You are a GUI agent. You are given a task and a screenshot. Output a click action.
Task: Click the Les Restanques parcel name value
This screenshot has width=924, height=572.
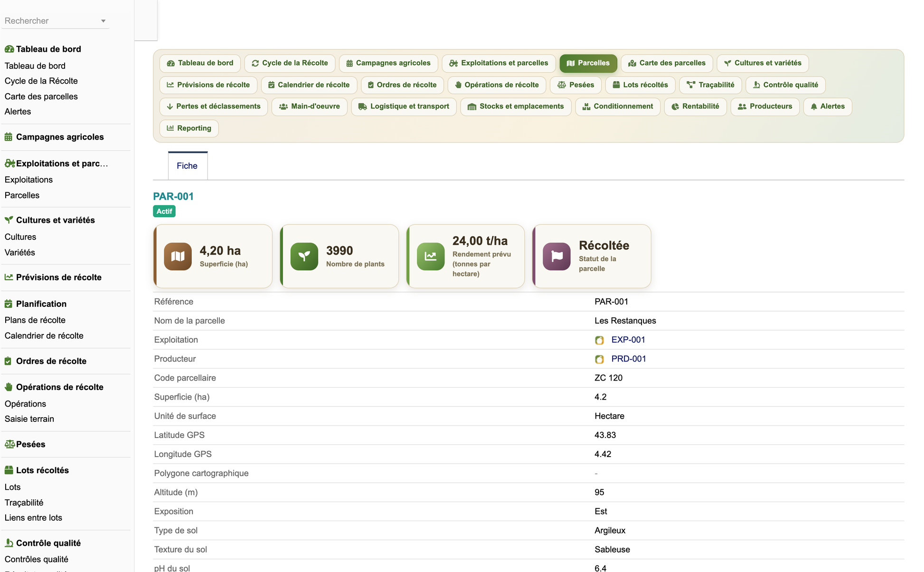pyautogui.click(x=625, y=321)
